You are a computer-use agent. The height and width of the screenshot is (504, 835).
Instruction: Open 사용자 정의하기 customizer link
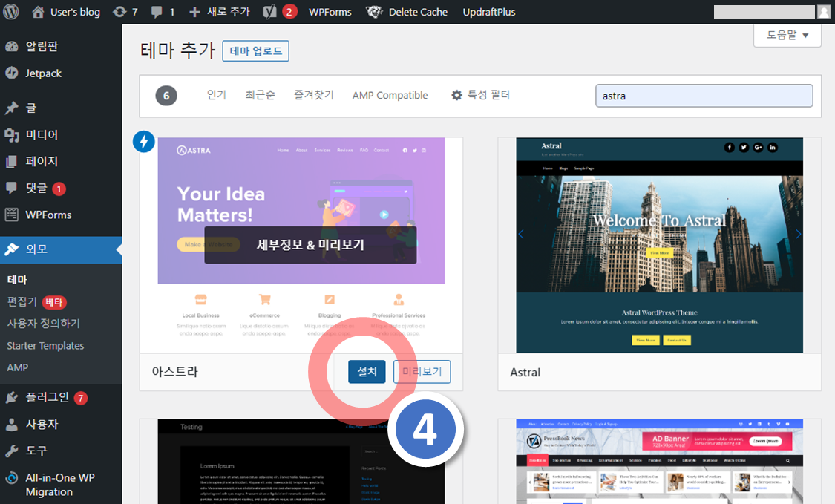point(43,324)
